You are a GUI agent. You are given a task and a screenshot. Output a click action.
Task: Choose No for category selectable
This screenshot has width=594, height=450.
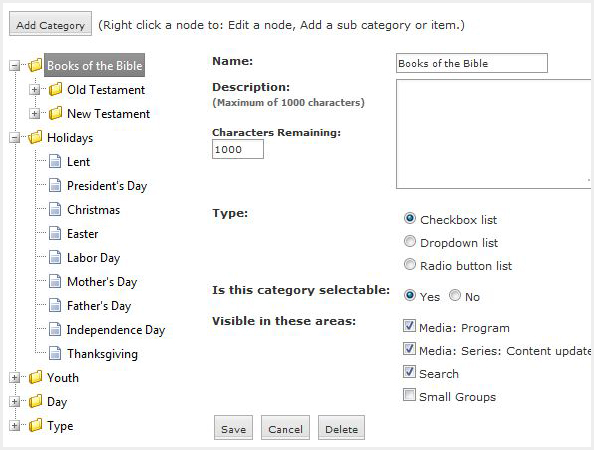coord(455,295)
